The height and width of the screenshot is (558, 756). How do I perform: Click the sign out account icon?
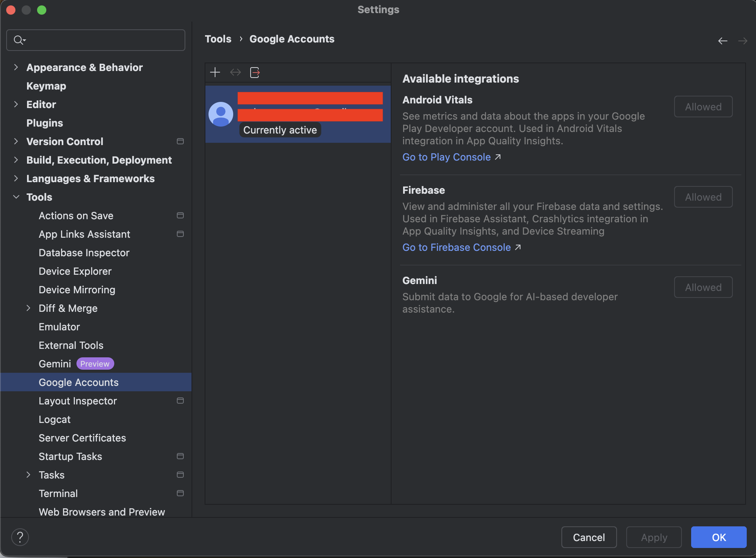pos(255,72)
